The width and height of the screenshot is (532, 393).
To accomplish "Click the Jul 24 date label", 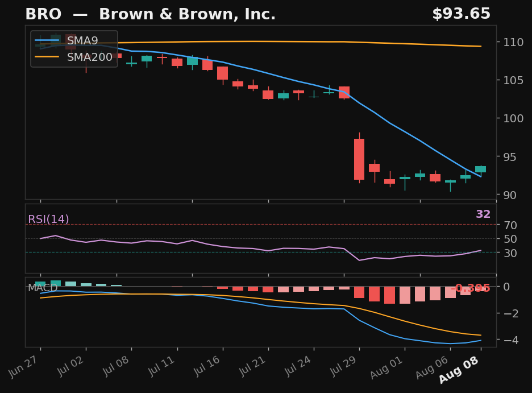I will [298, 366].
